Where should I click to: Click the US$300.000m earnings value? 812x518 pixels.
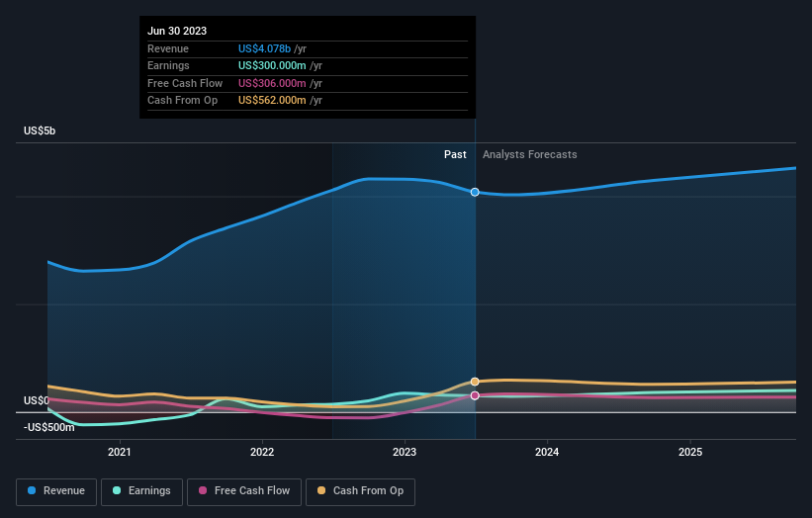pos(272,65)
